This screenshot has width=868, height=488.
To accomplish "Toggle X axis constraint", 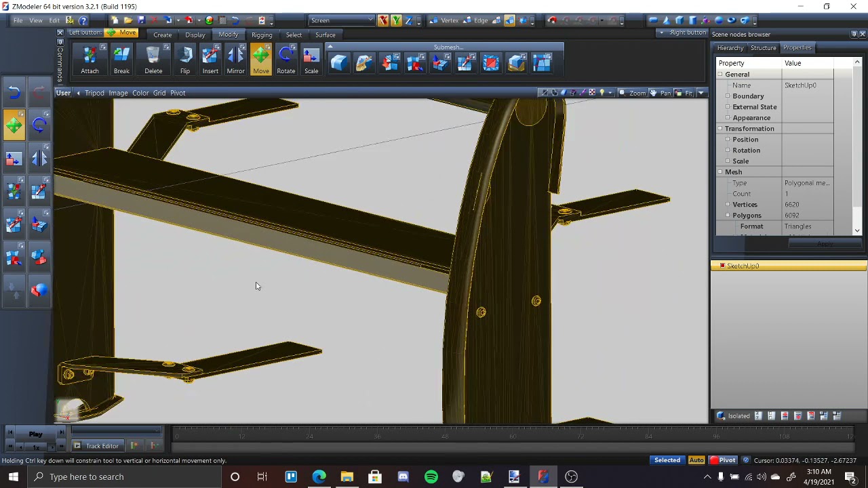I will pyautogui.click(x=383, y=20).
